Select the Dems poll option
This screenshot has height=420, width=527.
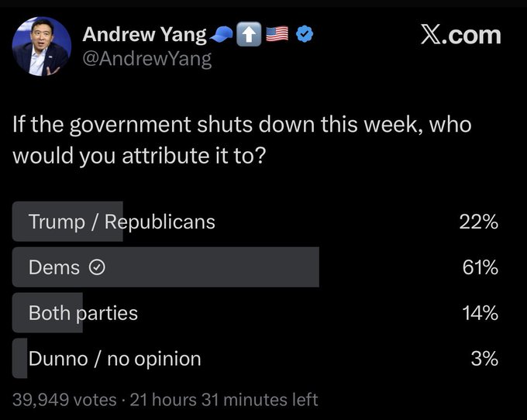tap(54, 267)
